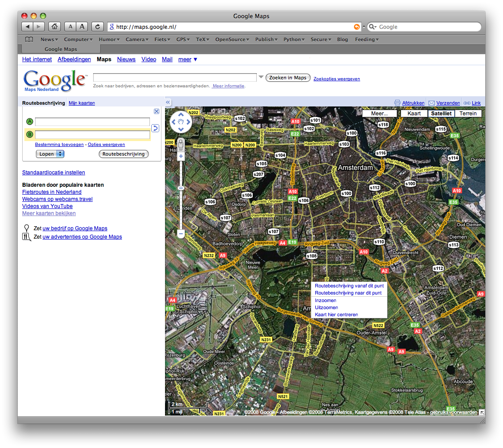Reload the page with the refresh icon
This screenshot has width=503, height=448.
coord(98,27)
